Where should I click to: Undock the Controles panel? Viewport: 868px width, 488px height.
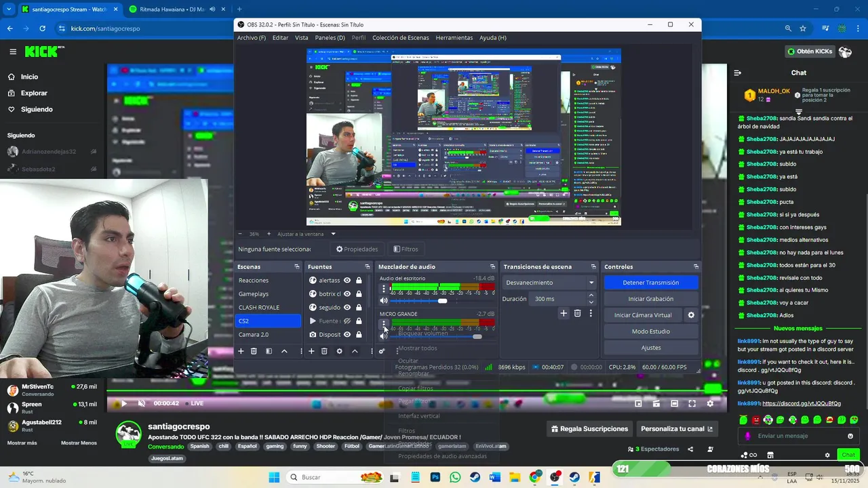point(696,266)
